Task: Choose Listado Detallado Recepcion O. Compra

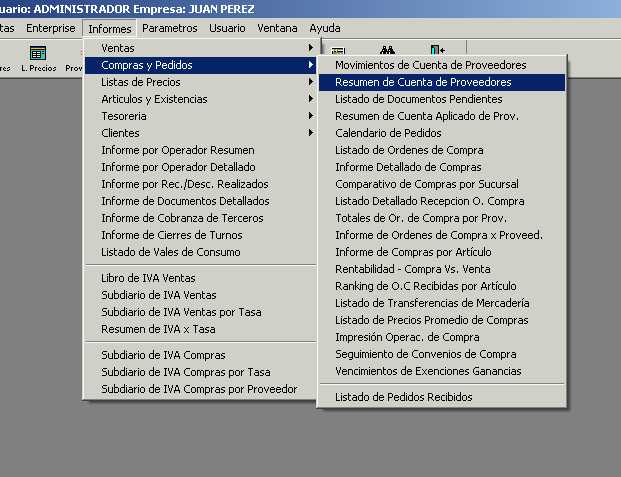Action: point(442,201)
